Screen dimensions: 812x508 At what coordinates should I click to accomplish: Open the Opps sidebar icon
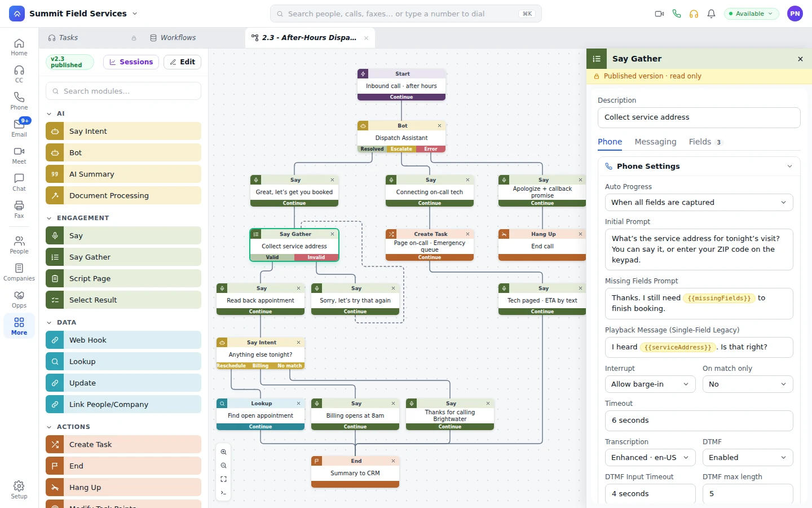click(19, 299)
